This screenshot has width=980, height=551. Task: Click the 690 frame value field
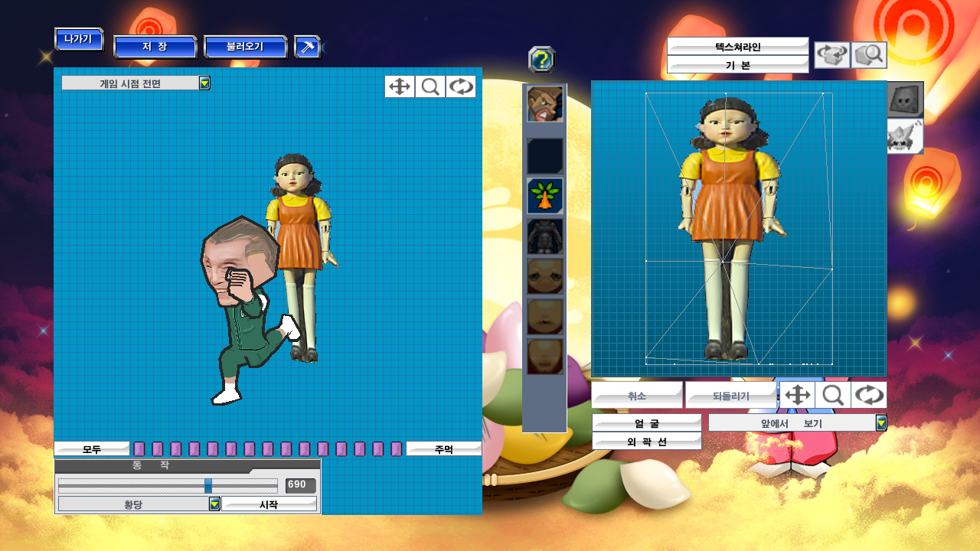tap(300, 485)
